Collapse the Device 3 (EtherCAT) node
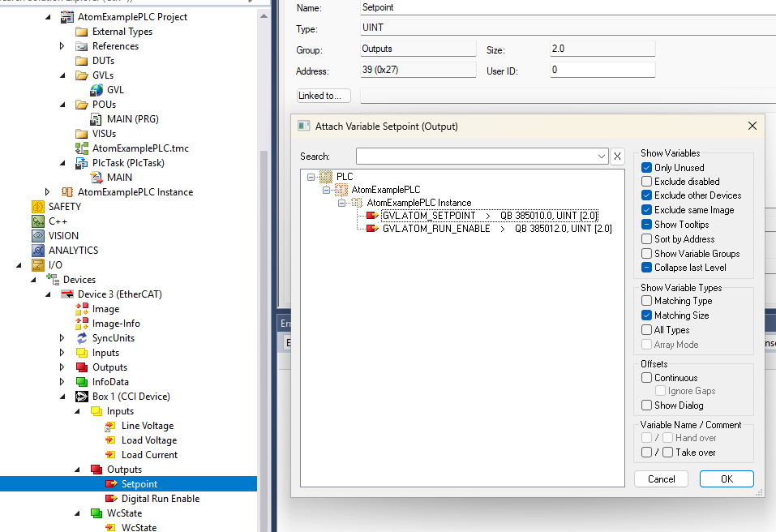Screen dimensions: 776x532 (x=48, y=294)
